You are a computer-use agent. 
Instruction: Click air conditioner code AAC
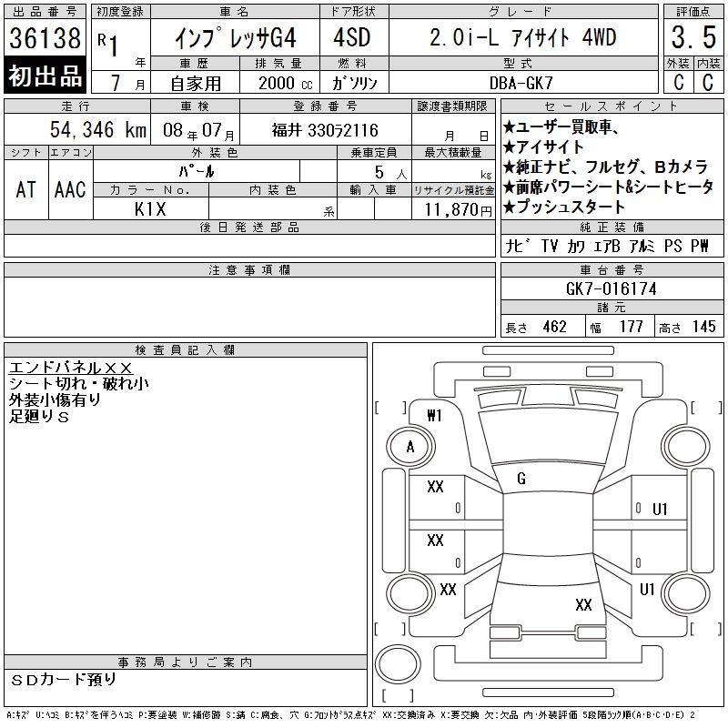(70, 189)
